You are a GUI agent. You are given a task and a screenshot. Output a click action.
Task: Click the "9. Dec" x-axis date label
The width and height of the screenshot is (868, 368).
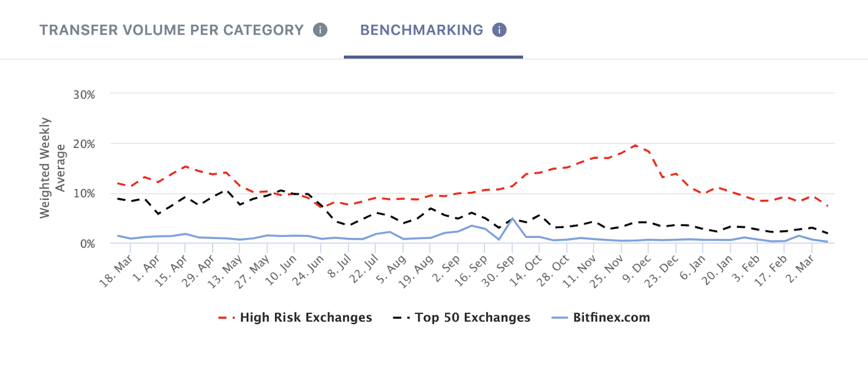[636, 270]
